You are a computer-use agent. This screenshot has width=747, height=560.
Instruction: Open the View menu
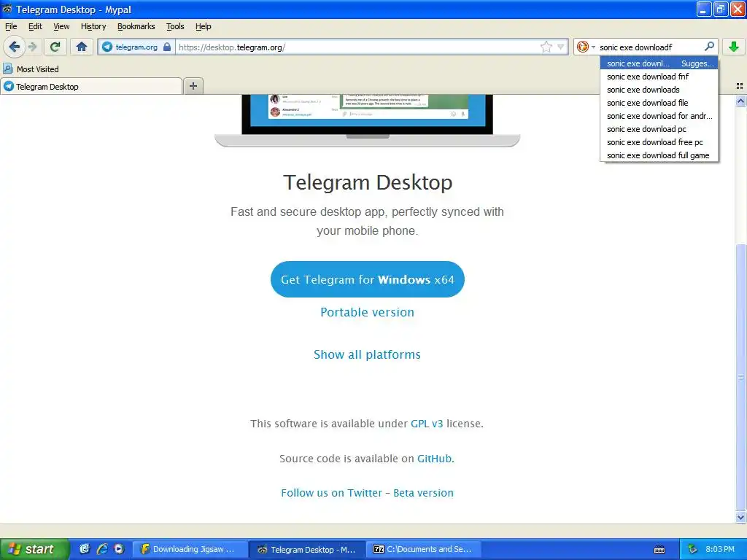click(x=61, y=26)
